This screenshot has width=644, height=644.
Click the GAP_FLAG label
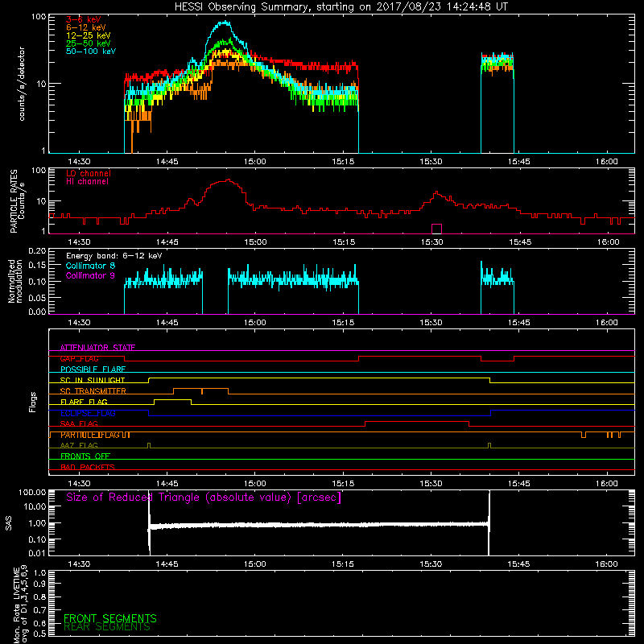(79, 358)
